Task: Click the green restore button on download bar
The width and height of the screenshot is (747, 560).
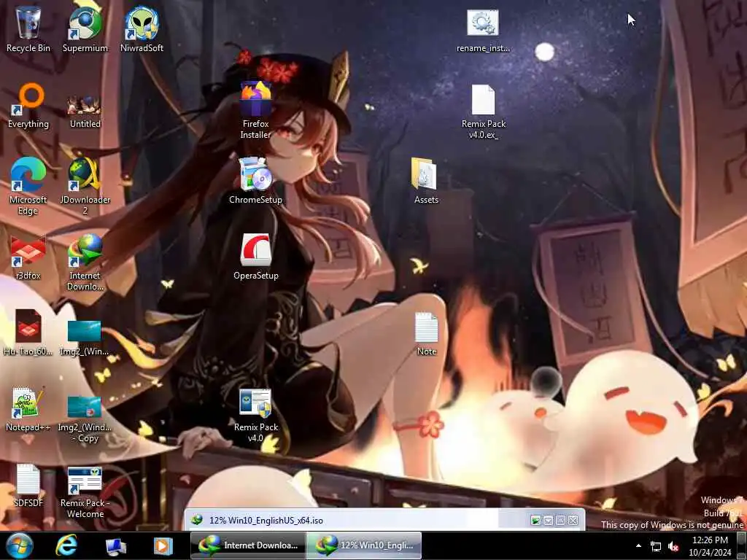Action: pos(535,521)
